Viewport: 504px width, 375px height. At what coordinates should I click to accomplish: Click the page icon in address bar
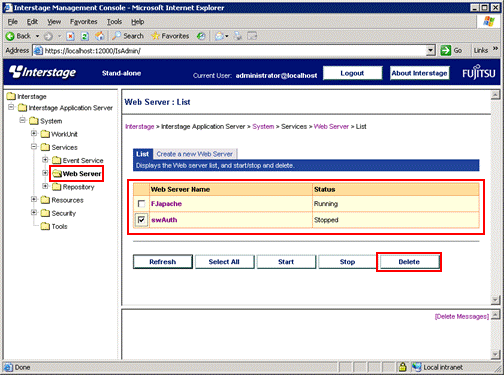point(39,50)
